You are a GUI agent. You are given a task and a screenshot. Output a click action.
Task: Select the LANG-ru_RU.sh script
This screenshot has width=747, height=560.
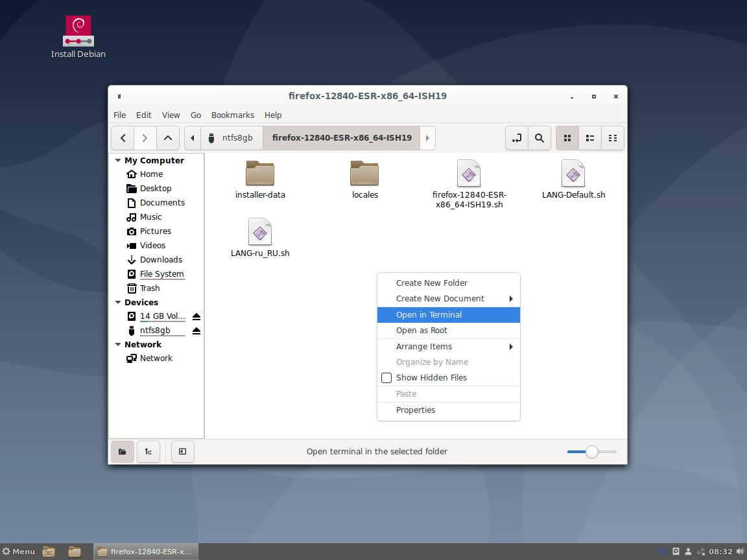coord(260,238)
